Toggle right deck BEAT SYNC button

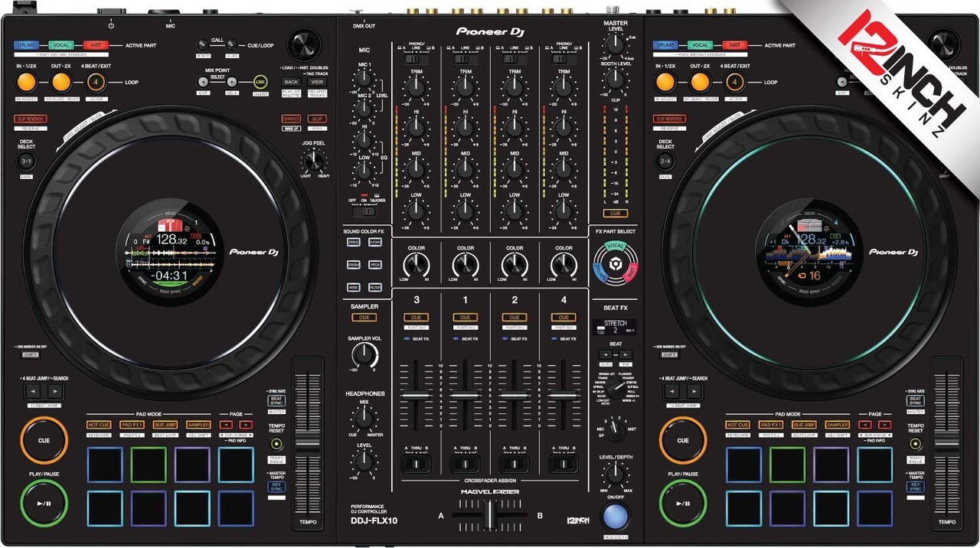point(916,401)
